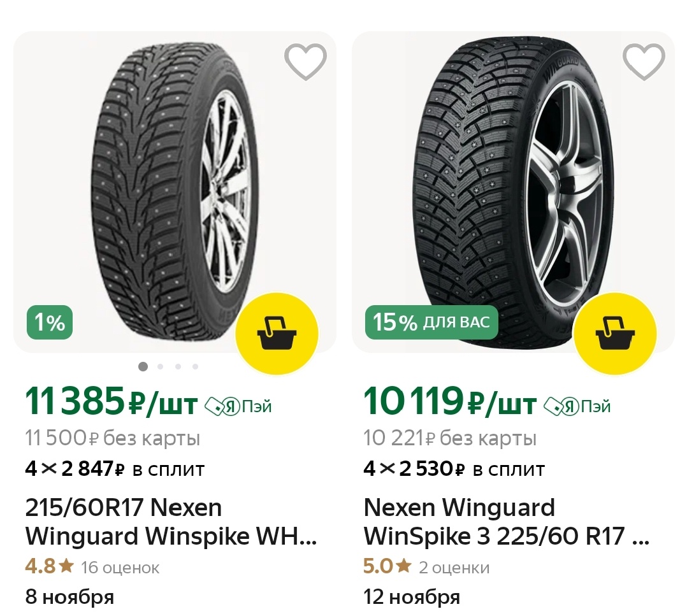The image size is (687, 616).
Task: Select the 15% для вас discount badge
Action: coord(431,322)
